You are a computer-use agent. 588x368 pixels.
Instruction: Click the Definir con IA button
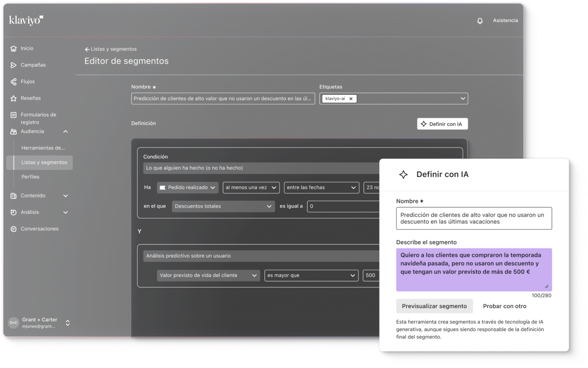pyautogui.click(x=442, y=124)
